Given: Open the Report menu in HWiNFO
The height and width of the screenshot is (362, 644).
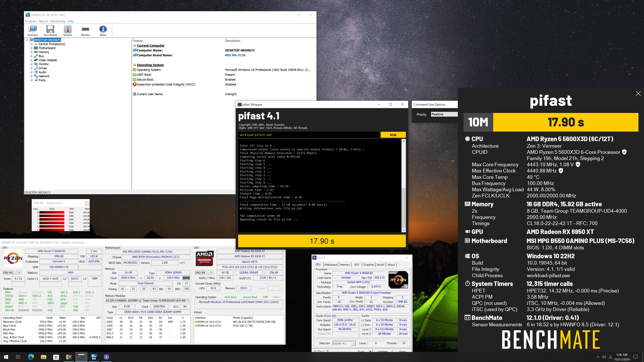Looking at the screenshot, I should [x=43, y=21].
